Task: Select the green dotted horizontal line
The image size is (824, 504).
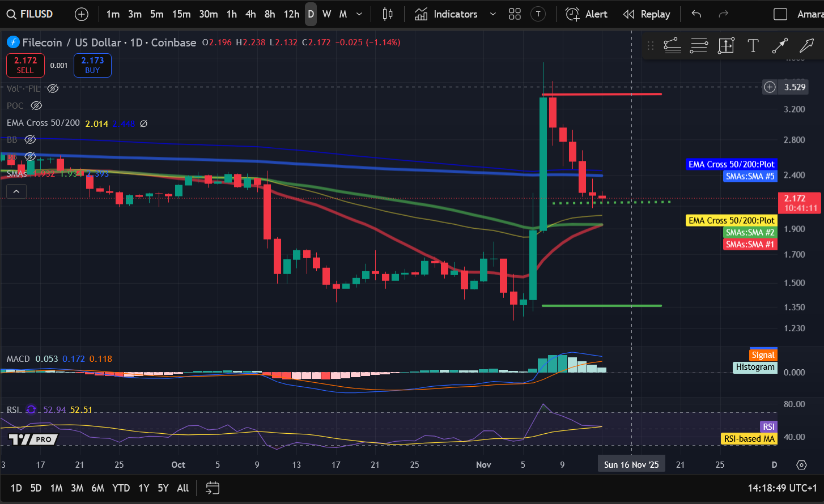Action: tap(611, 202)
